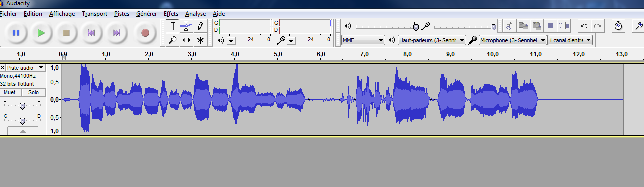Viewport: 644px width, 187px height.
Task: Click the track gain slider handle
Action: pyautogui.click(x=22, y=106)
